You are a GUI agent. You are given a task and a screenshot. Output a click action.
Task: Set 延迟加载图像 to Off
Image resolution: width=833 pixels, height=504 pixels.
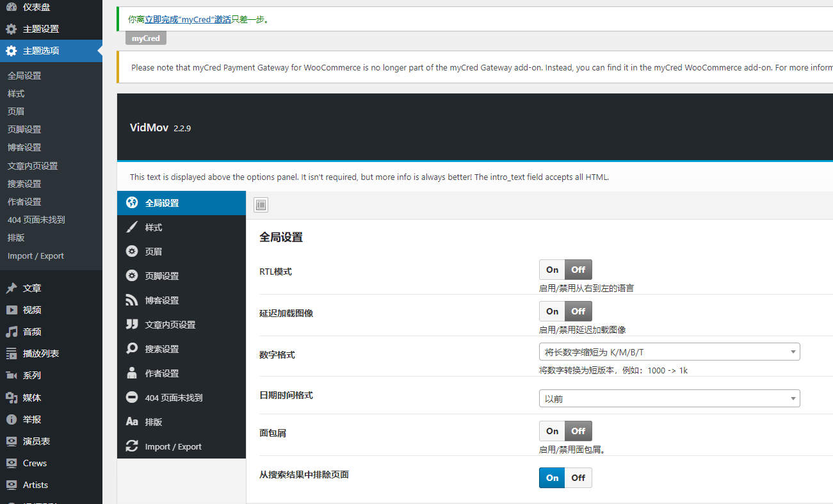pyautogui.click(x=579, y=311)
